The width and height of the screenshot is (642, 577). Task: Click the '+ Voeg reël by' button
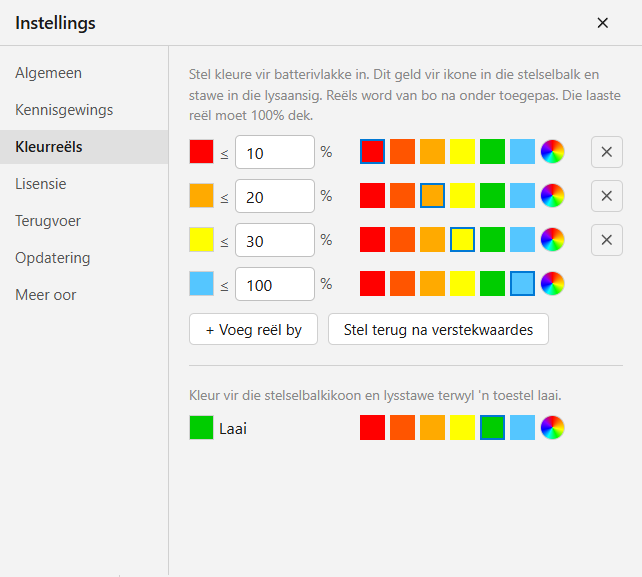[x=253, y=329]
